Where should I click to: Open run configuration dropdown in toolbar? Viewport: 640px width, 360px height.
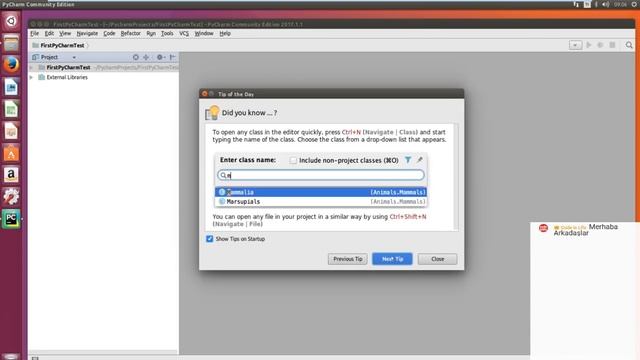[x=576, y=45]
